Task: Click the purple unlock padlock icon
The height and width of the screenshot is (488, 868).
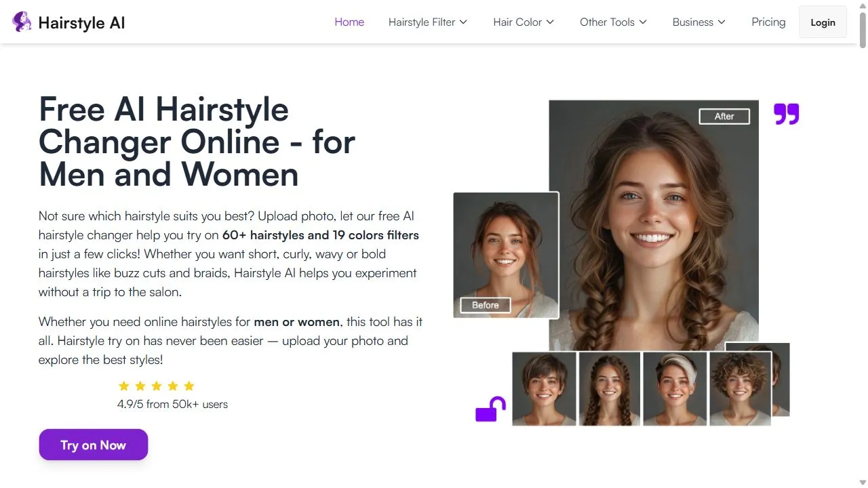Action: pyautogui.click(x=490, y=409)
